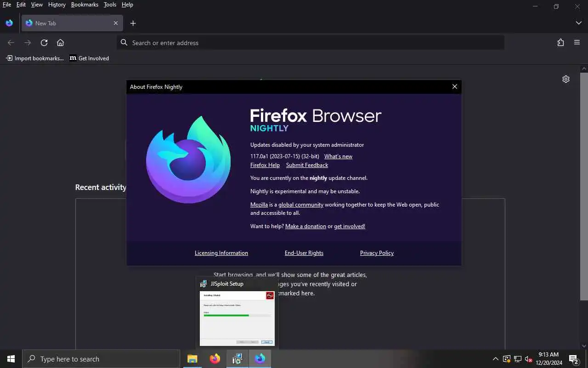Click the scroll down arrow of page scrollbar

[x=584, y=346]
